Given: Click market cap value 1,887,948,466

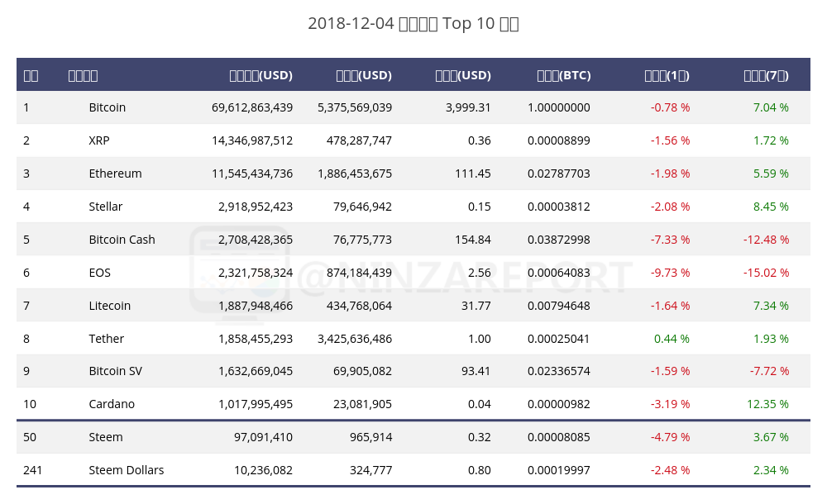Looking at the screenshot, I should 256,306.
